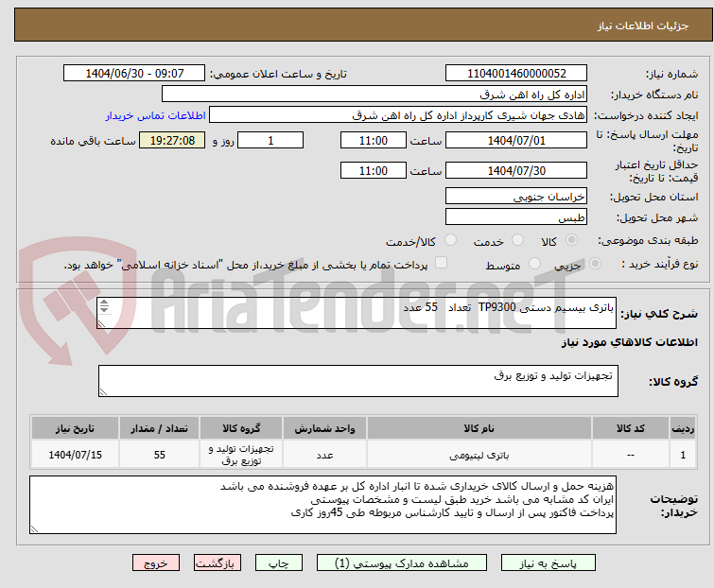Click the 'ردیف' column header
Viewport: 714px width, 588px height.
click(683, 428)
